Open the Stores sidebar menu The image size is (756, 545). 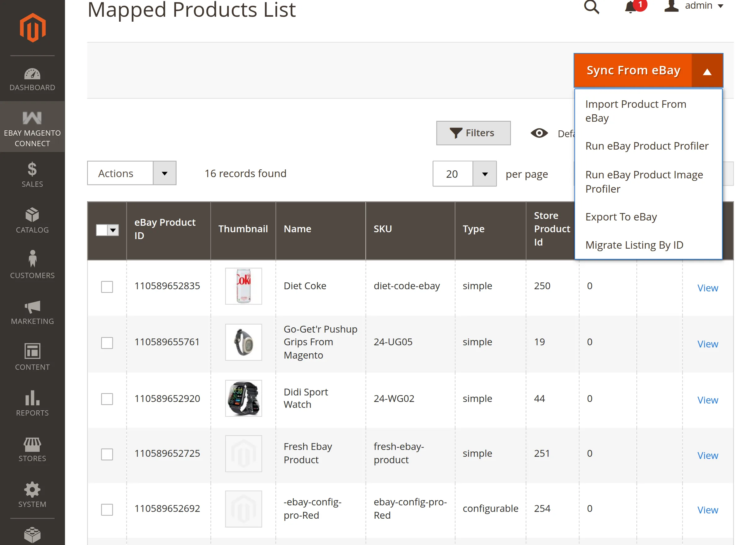[32, 449]
